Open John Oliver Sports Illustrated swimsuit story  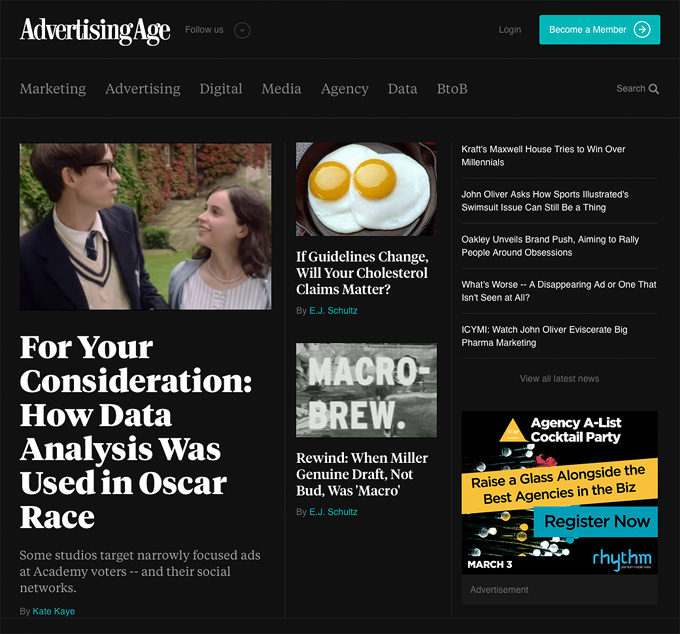(x=545, y=201)
